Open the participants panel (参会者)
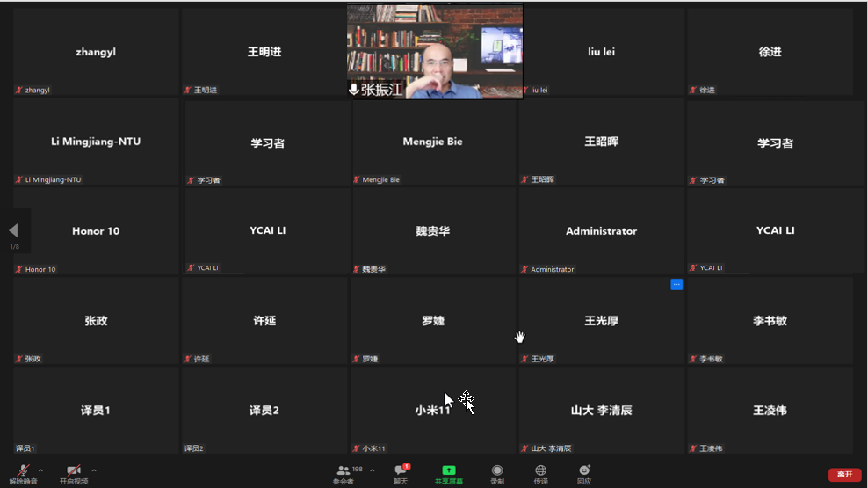Image resolution: width=868 pixels, height=488 pixels. [x=343, y=473]
